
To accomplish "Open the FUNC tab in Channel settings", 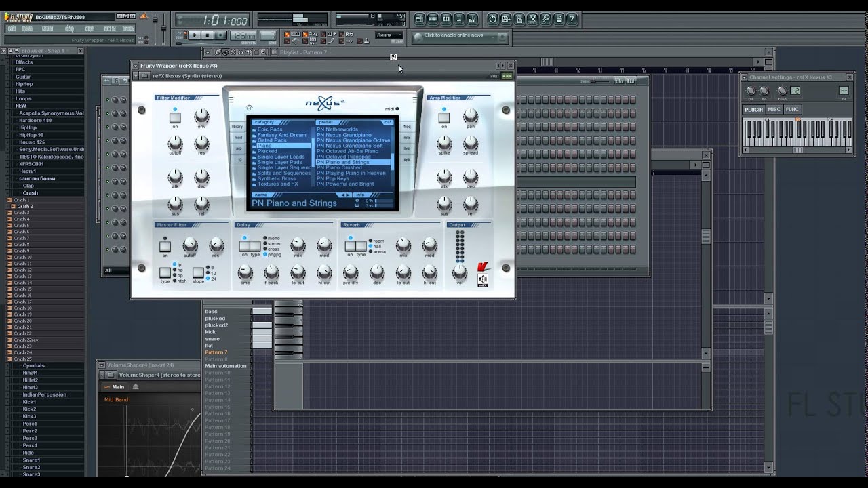I will (x=792, y=109).
